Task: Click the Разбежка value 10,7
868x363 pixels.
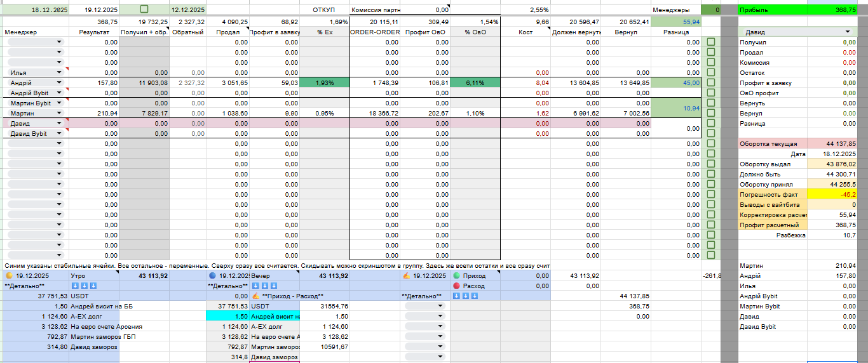Action: (832, 235)
